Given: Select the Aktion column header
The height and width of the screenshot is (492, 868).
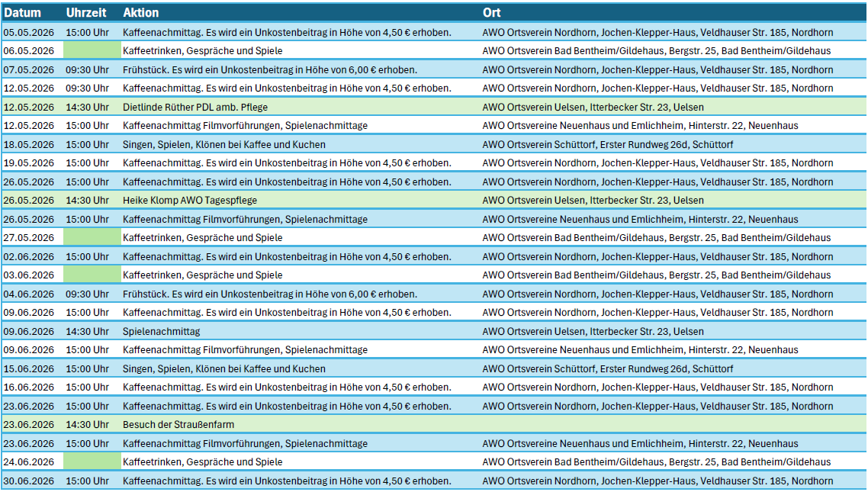Looking at the screenshot, I should click(141, 13).
